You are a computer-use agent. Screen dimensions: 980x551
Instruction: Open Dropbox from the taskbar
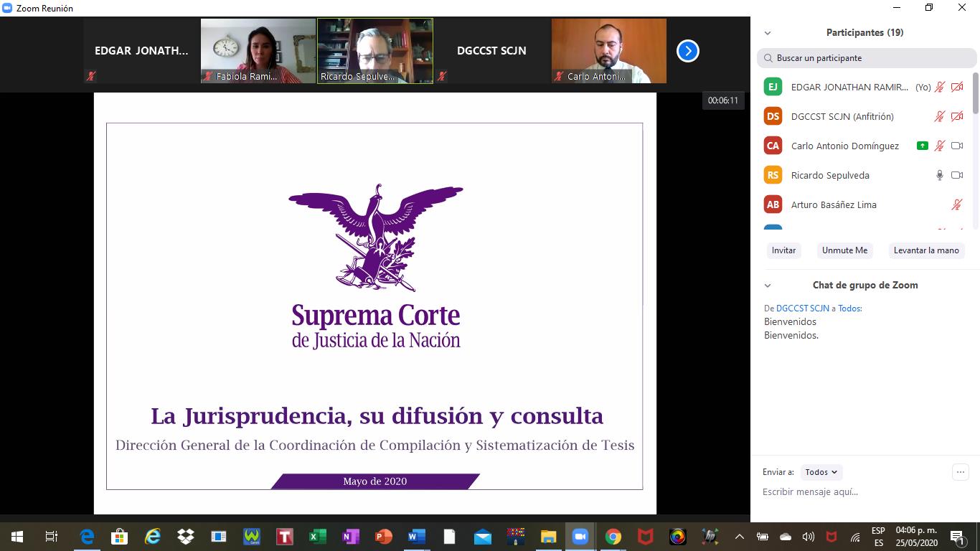pos(186,537)
